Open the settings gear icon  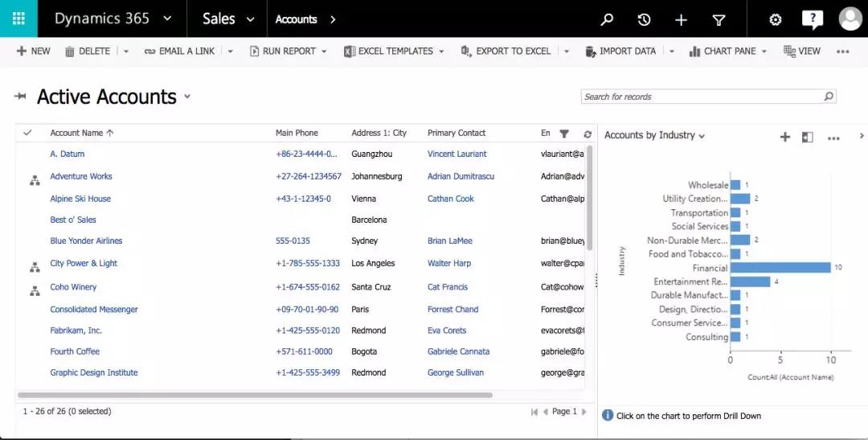point(775,19)
